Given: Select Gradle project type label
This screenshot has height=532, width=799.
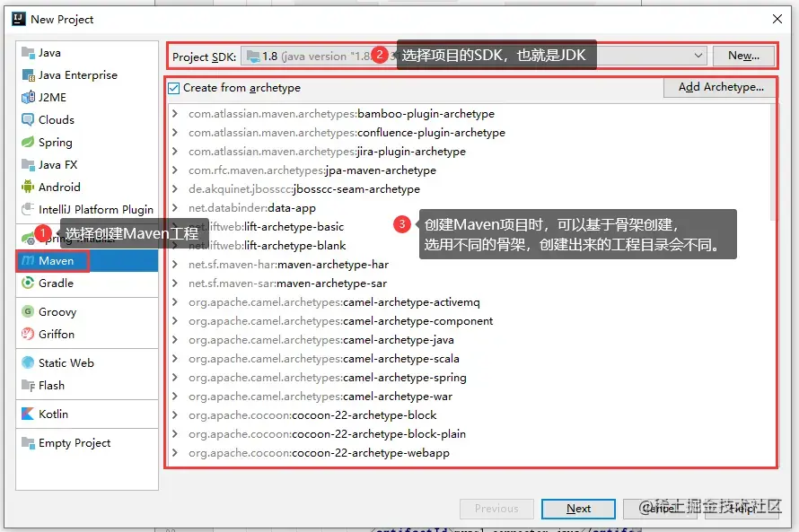Looking at the screenshot, I should click(56, 283).
